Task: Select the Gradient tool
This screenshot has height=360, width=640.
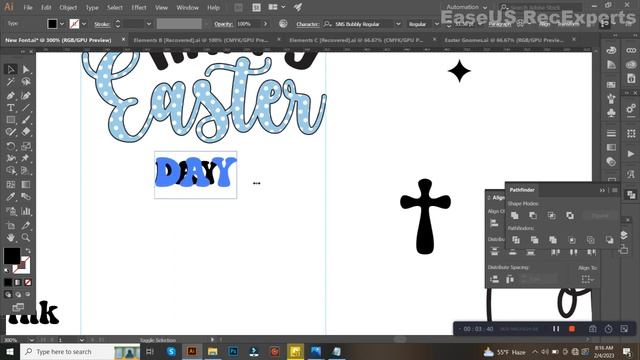Action: (x=26, y=184)
